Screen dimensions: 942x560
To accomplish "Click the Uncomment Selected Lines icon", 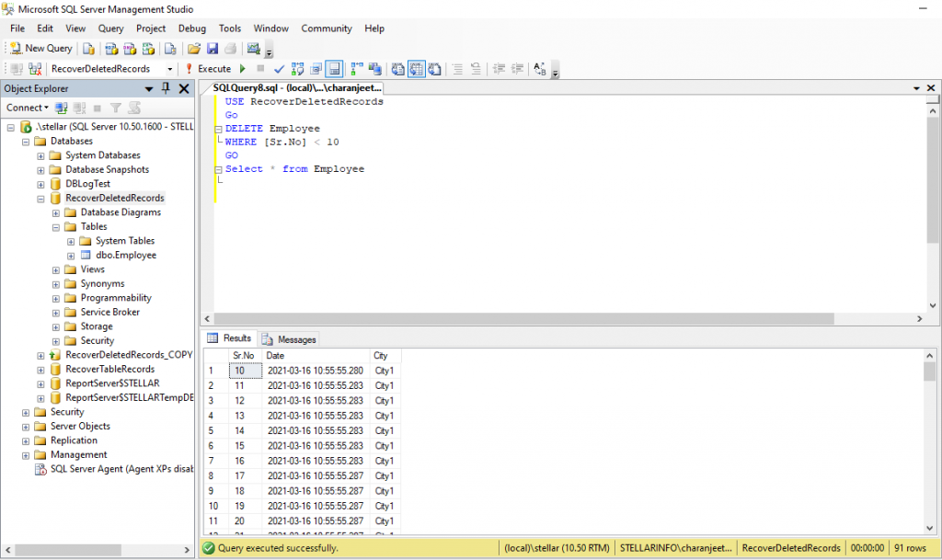I will pos(476,69).
